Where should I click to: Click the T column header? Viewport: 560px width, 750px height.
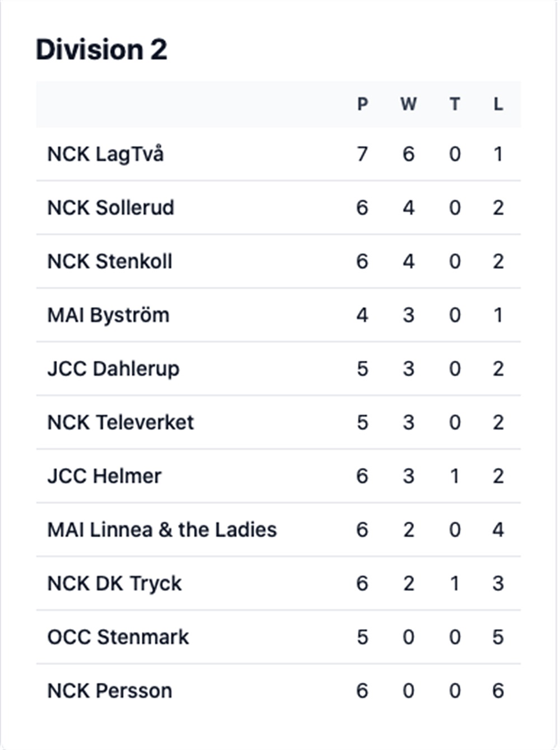(x=455, y=104)
